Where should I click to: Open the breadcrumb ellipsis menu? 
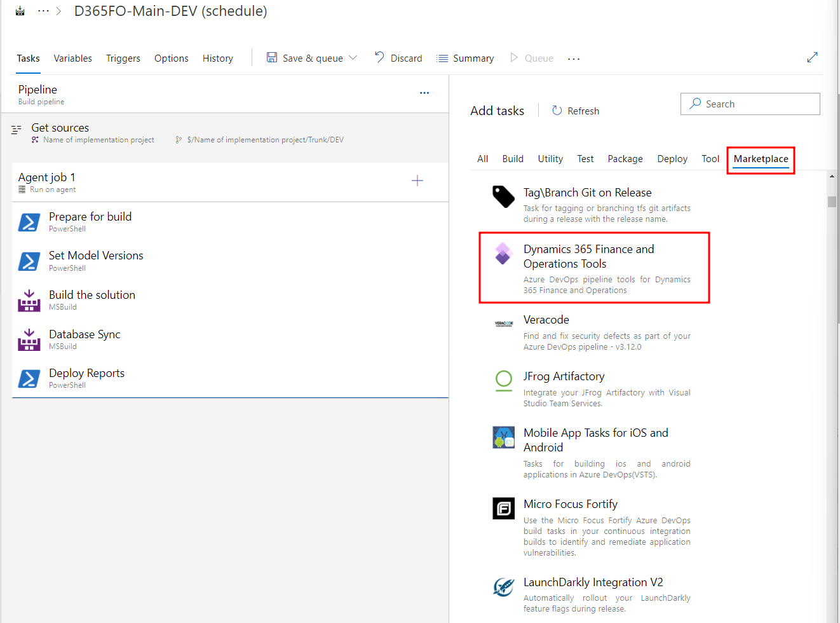(x=41, y=10)
